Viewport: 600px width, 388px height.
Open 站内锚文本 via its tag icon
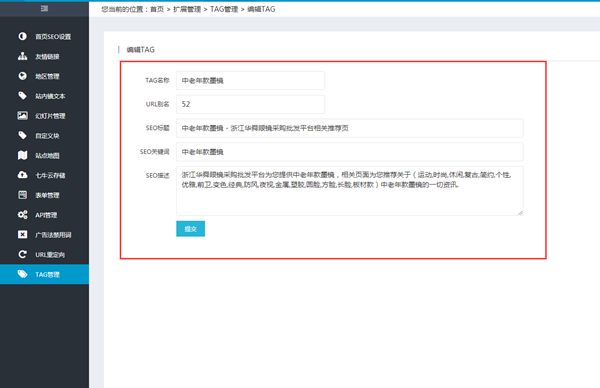pyautogui.click(x=23, y=96)
